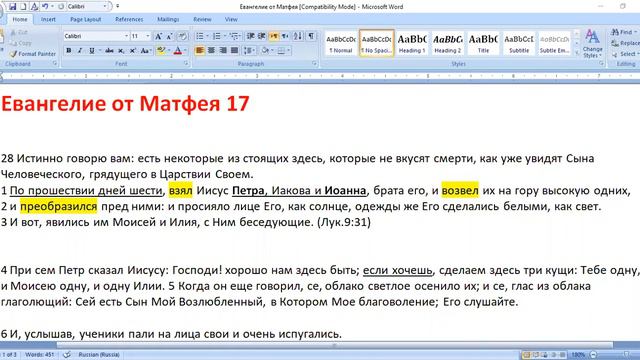Expand the bullets list dropdown arrow
Screen dimensions: 640x360
point(207,36)
